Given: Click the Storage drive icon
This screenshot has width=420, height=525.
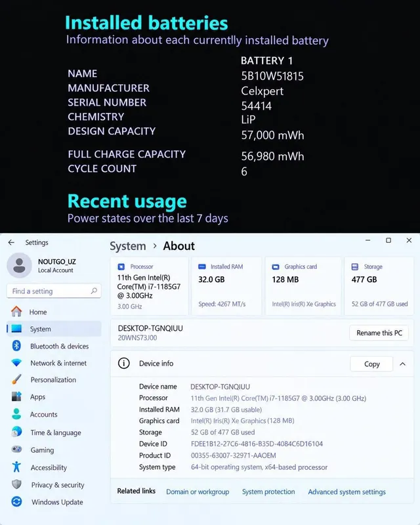Looking at the screenshot, I should pyautogui.click(x=355, y=266).
